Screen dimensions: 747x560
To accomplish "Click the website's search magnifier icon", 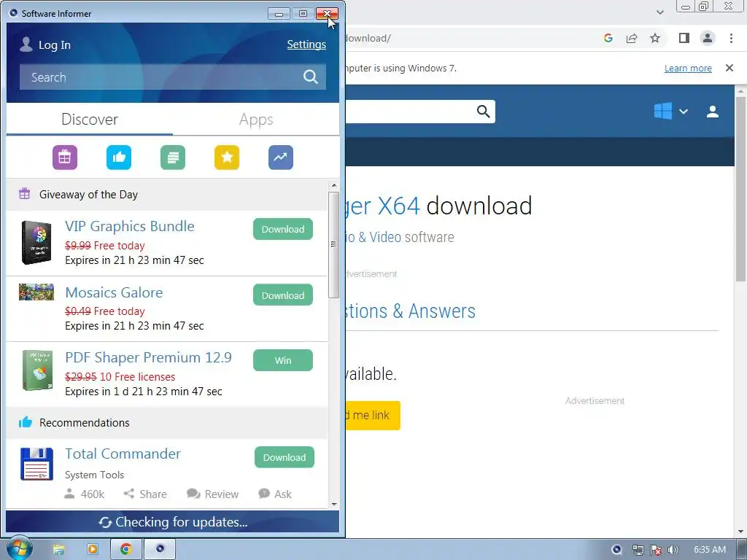I will [x=484, y=112].
